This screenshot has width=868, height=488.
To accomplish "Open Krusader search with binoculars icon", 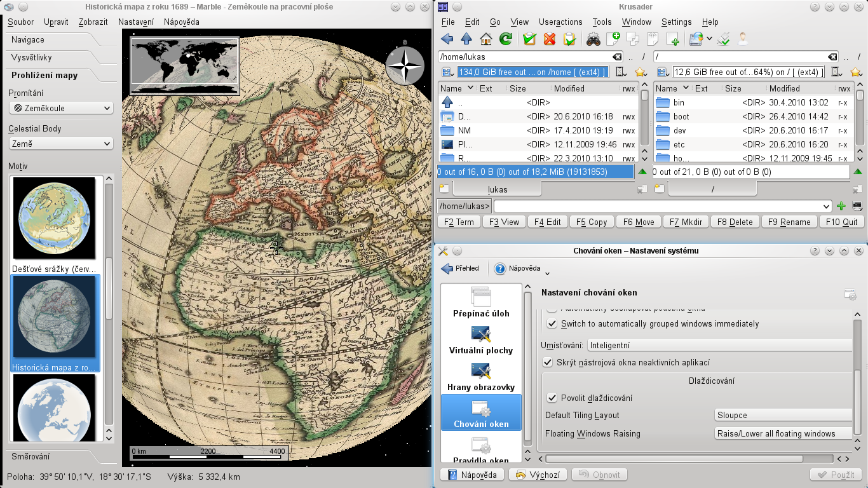I will pyautogui.click(x=593, y=39).
